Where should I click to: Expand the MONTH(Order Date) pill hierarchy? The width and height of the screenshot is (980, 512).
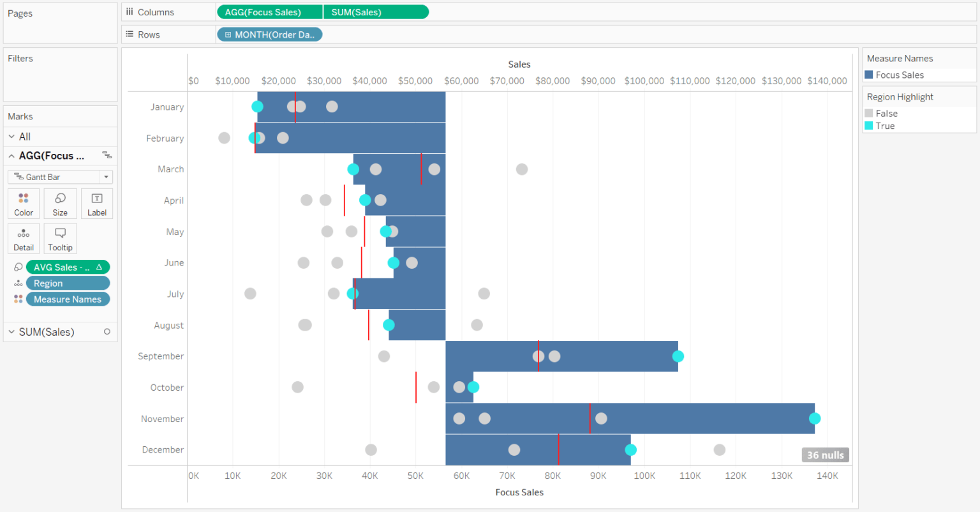coord(229,34)
